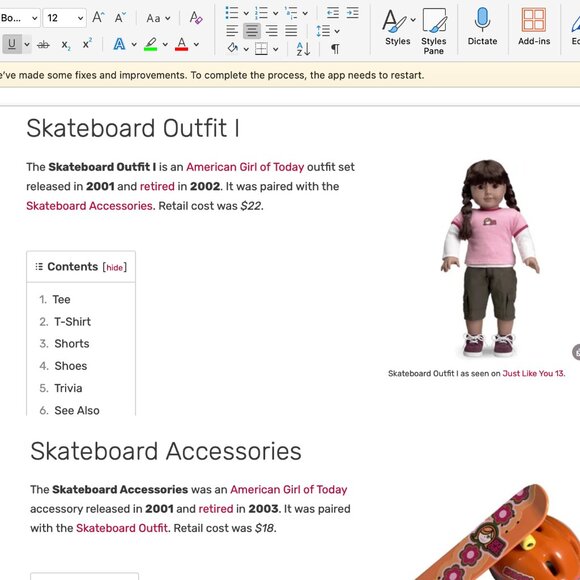The image size is (580, 580).
Task: Open the Skateboard Accessories link
Action: point(90,206)
